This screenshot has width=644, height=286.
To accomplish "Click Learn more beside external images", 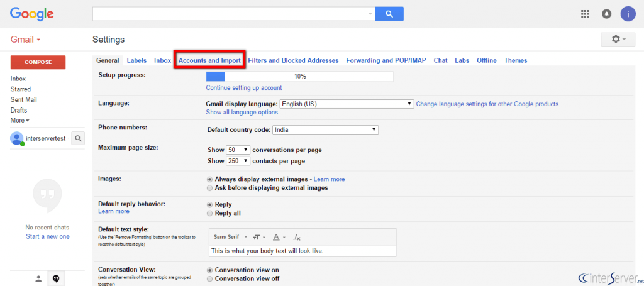I will pyautogui.click(x=330, y=179).
